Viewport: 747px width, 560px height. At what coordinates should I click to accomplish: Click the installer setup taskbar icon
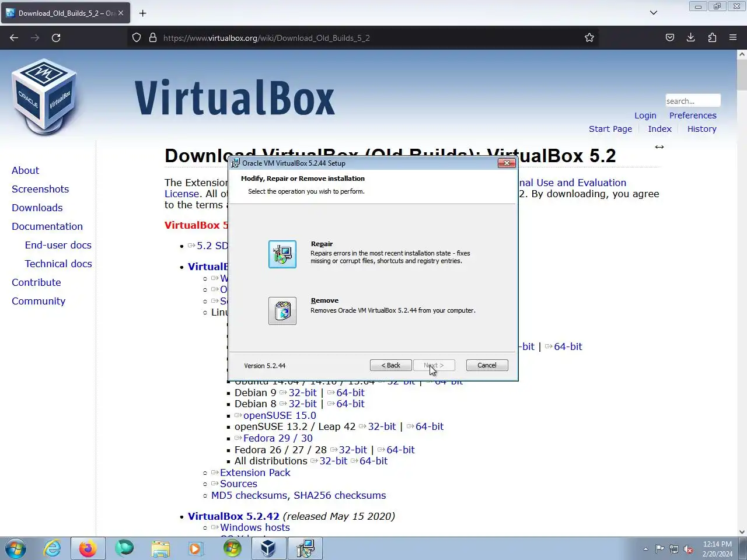[x=305, y=548]
